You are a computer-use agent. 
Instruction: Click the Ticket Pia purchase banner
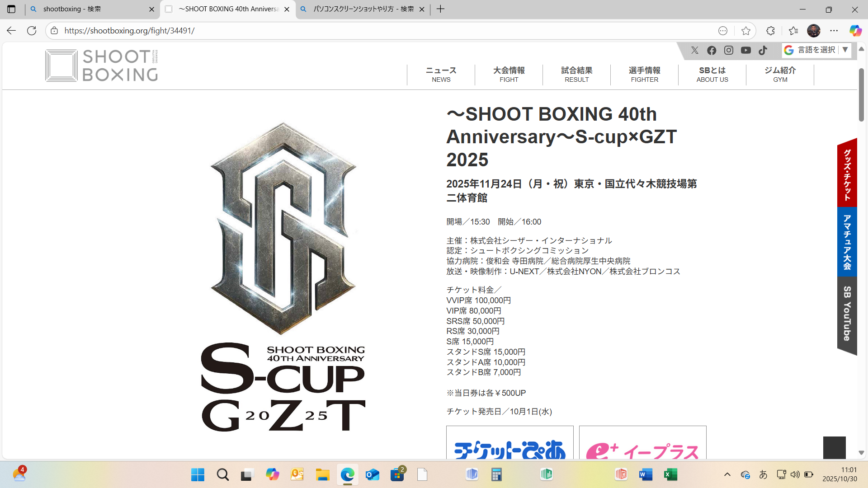[x=509, y=445]
